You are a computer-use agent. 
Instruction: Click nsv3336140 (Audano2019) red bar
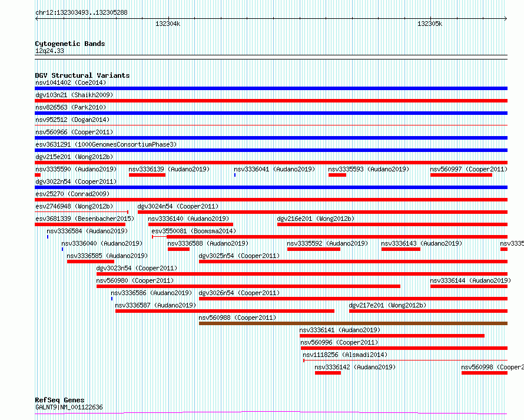click(191, 224)
